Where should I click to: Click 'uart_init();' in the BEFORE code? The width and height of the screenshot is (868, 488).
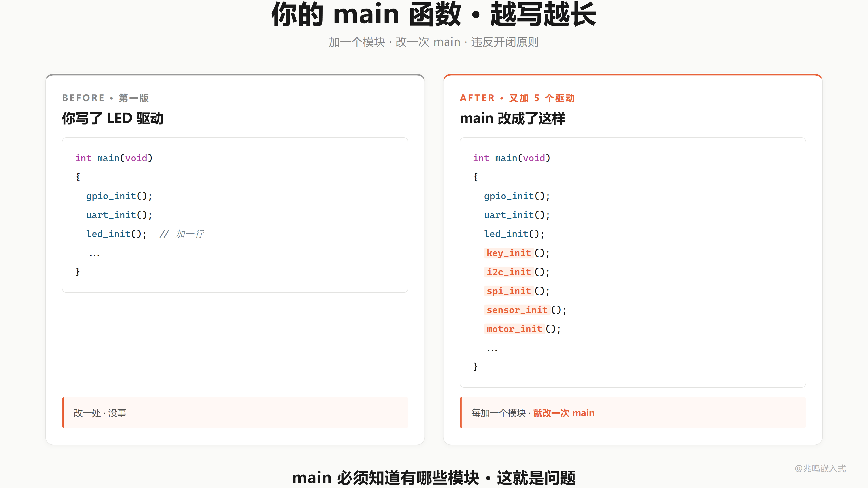119,215
